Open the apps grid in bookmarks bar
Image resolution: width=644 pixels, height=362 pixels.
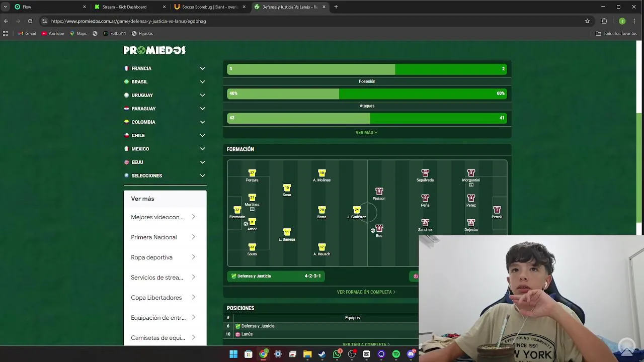6,34
